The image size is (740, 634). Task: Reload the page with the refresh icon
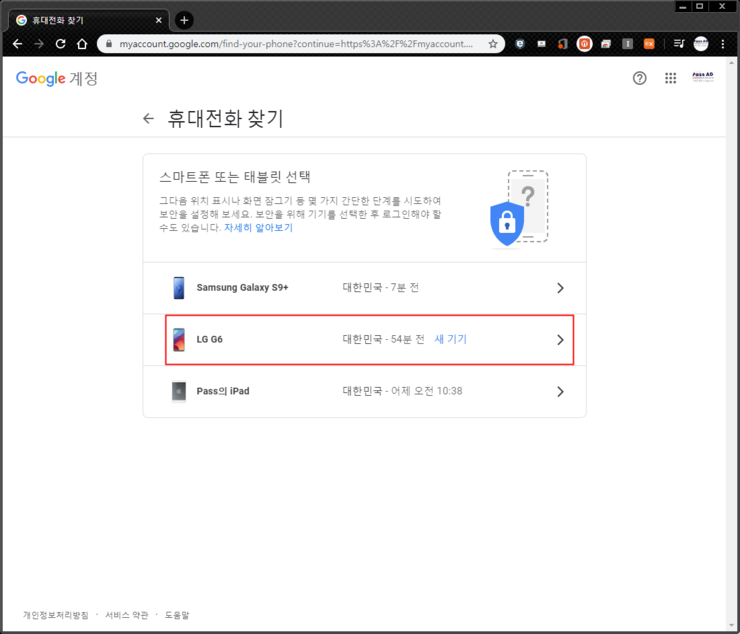[60, 44]
